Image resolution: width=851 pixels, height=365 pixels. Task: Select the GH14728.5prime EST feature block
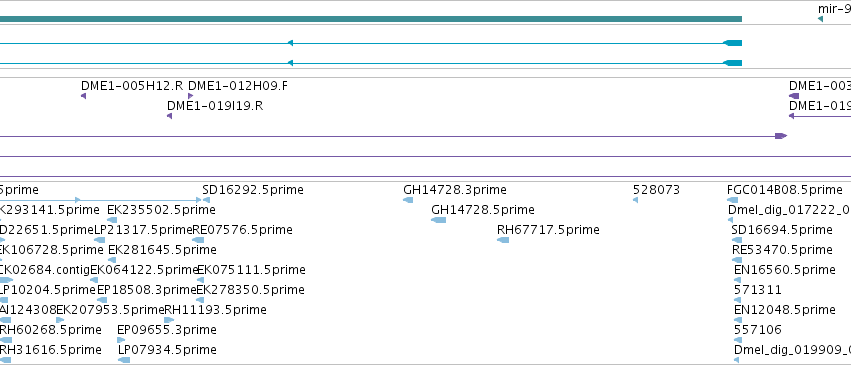click(439, 220)
